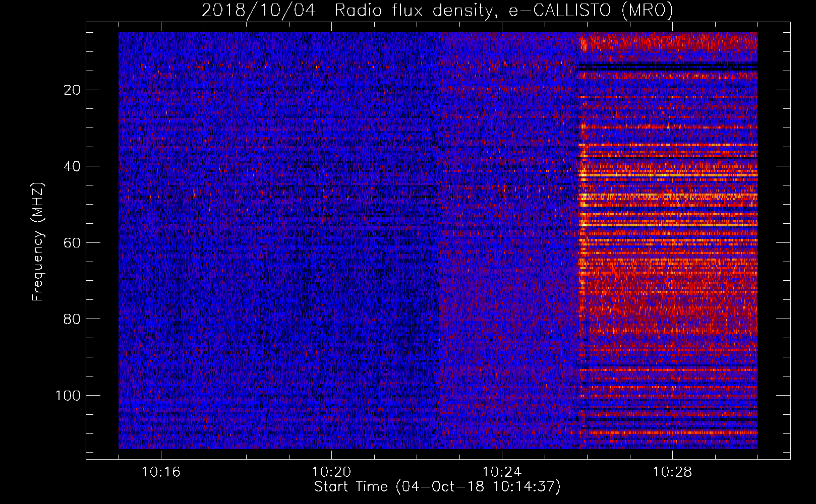Select the 10:28 time tick label
The width and height of the screenshot is (816, 504).
(x=672, y=472)
